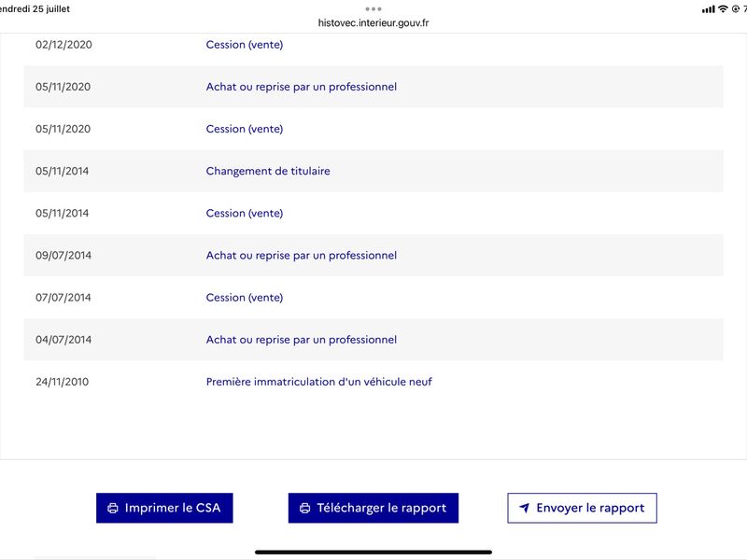Select 05/11/2014 beside Cession (vente)
This screenshot has height=560, width=747.
[62, 214]
